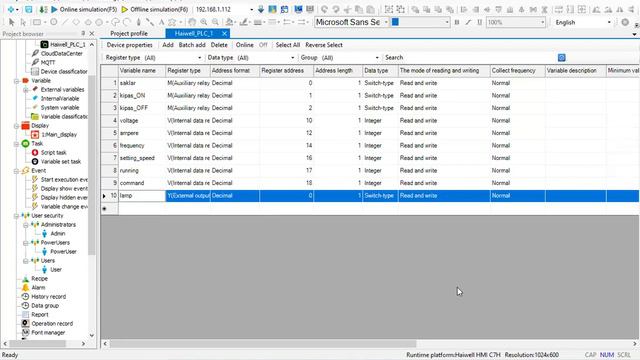Click the Cut icon
640x360 pixels.
point(347,9)
